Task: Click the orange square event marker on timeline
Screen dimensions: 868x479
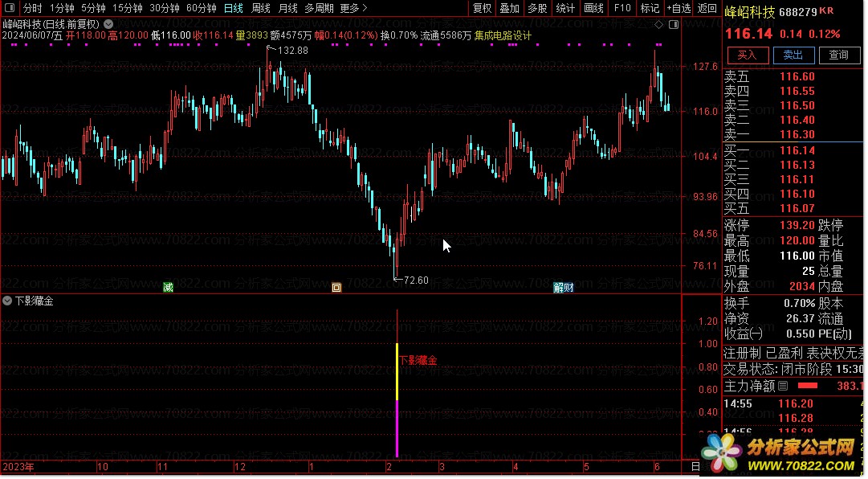Action: click(x=336, y=288)
